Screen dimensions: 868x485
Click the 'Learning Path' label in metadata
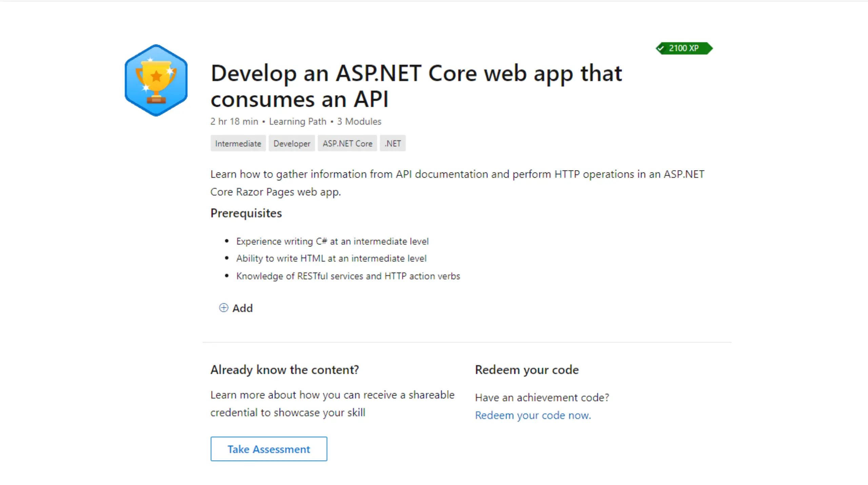(298, 121)
